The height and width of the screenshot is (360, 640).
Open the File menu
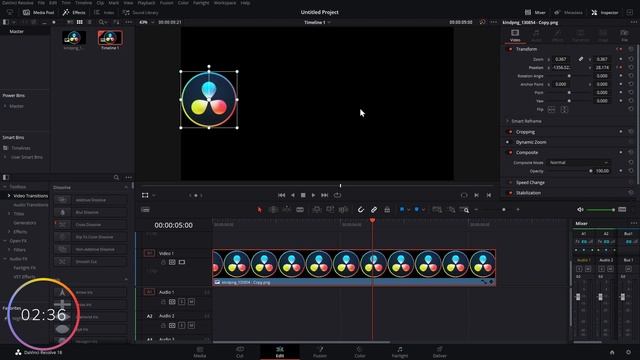(x=41, y=2)
